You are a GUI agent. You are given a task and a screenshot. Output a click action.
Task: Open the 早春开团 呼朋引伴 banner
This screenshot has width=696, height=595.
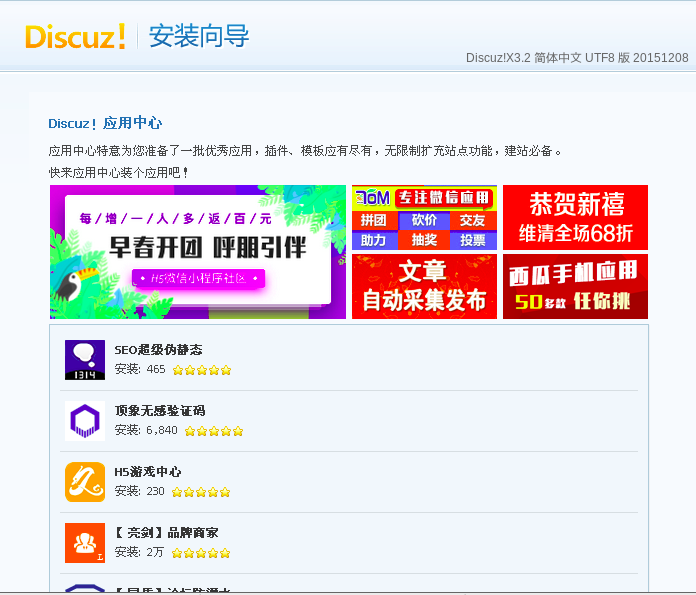point(198,252)
